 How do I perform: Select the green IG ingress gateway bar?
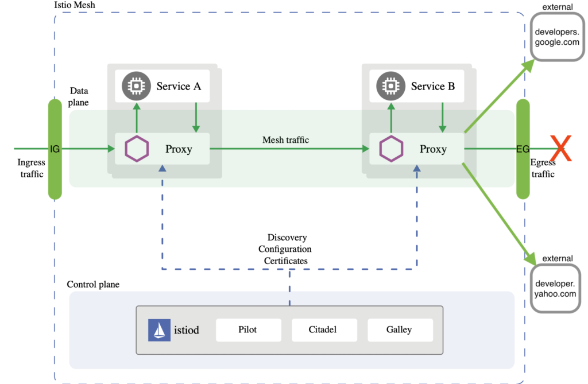point(55,149)
